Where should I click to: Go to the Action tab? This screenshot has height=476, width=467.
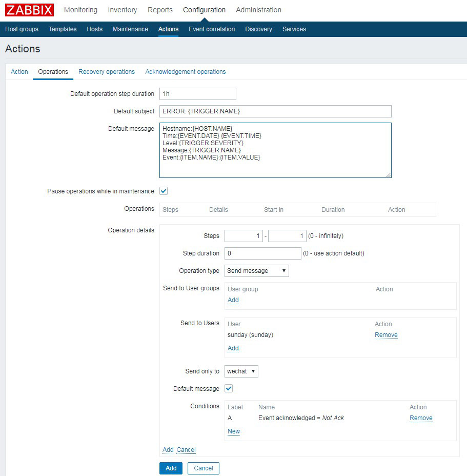click(x=19, y=72)
